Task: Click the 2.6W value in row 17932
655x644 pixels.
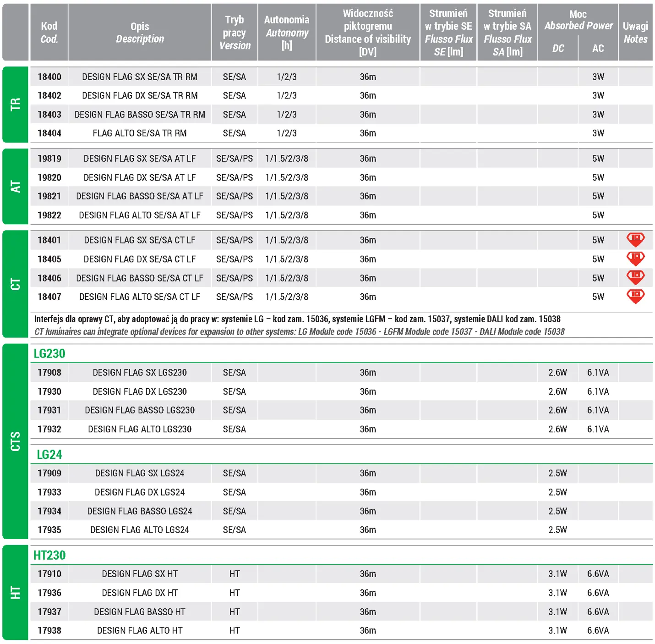Action: coord(558,429)
